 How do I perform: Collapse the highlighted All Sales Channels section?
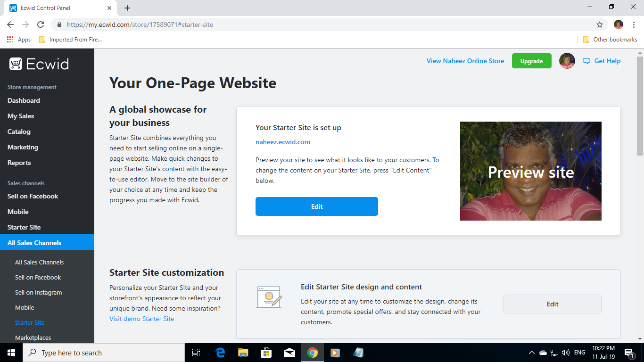tap(47, 243)
